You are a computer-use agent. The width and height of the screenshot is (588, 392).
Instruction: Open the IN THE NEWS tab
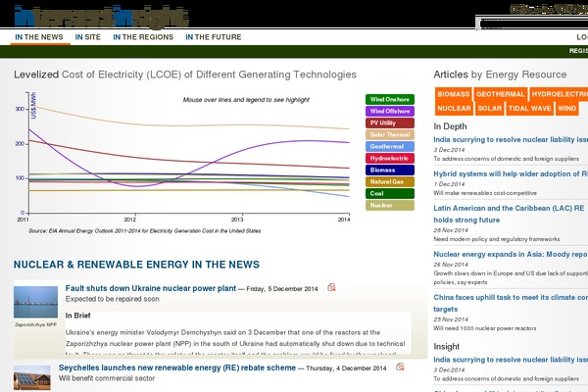coord(39,37)
